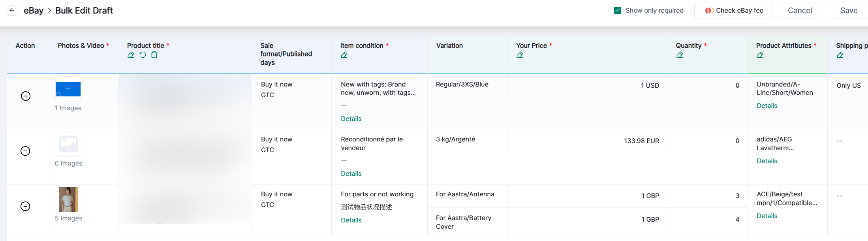868x241 pixels.
Task: Open Details under Unbranded/A-Line attributes
Action: (767, 105)
